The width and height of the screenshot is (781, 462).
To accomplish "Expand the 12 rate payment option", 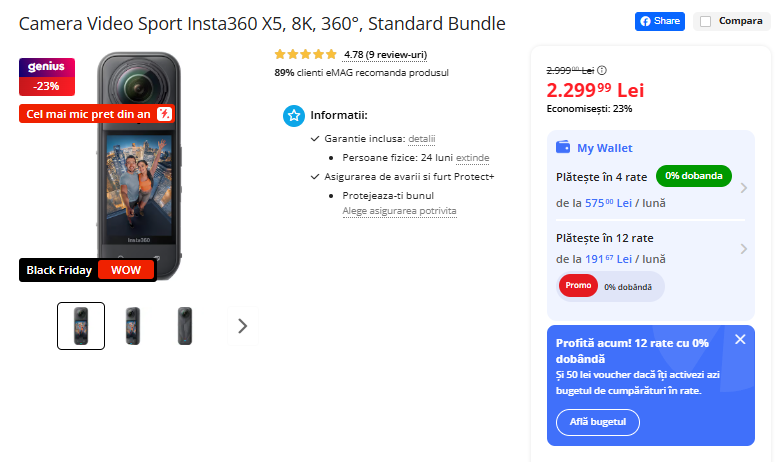I will coord(743,249).
